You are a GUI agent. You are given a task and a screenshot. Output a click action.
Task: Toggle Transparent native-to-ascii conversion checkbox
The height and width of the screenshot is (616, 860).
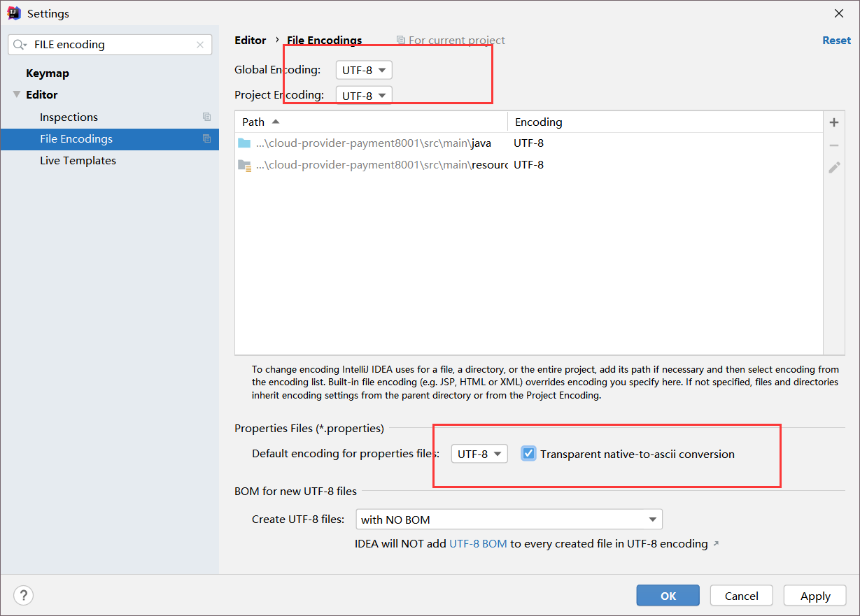tap(529, 454)
